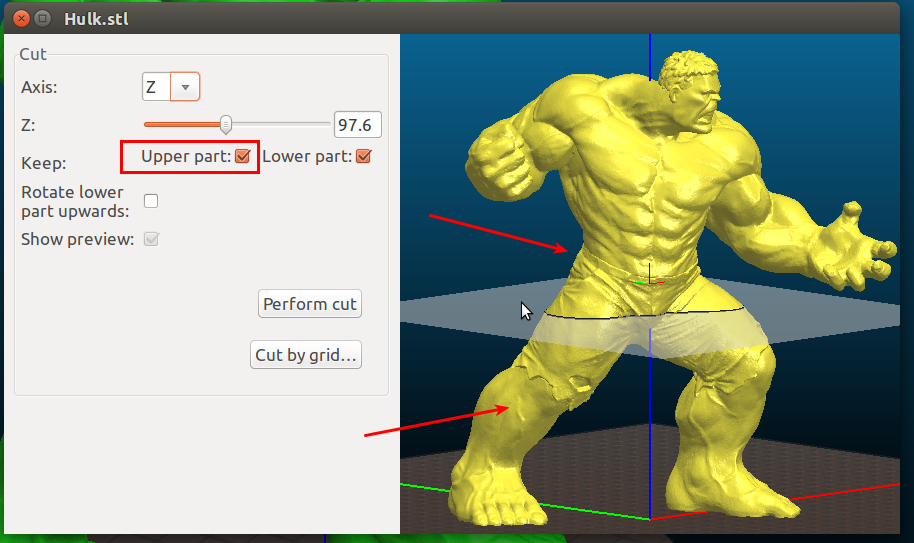Screen dimensions: 914x543
Task: Click the Axis label text
Action: (39, 87)
